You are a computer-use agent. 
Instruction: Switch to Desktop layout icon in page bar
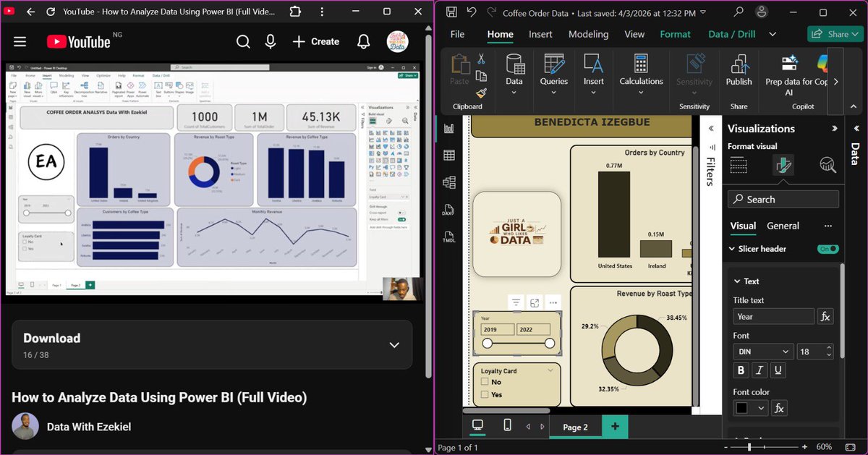point(477,425)
